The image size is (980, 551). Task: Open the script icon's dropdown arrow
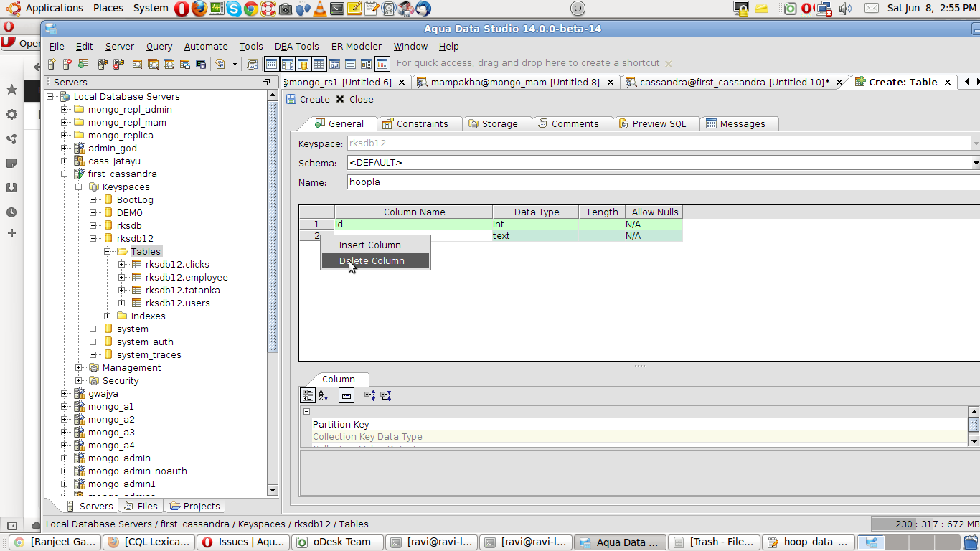click(235, 64)
